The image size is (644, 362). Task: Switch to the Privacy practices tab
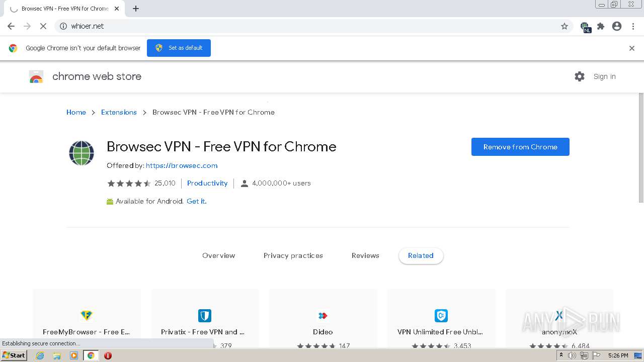[293, 255]
